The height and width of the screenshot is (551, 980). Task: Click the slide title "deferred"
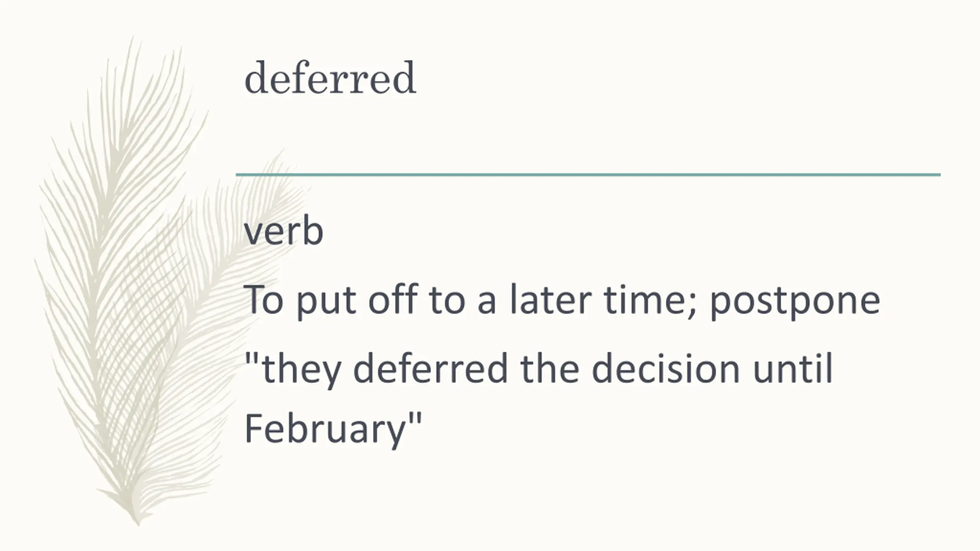pos(330,78)
